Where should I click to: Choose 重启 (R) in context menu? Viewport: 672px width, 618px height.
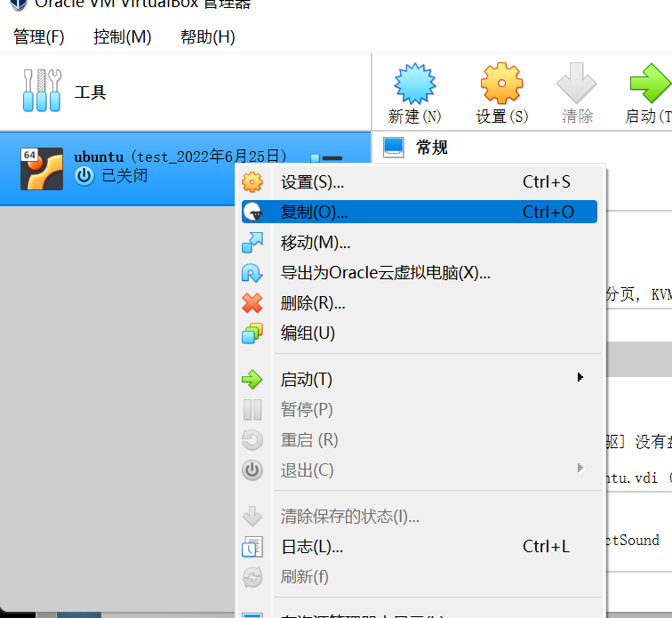tap(420, 440)
